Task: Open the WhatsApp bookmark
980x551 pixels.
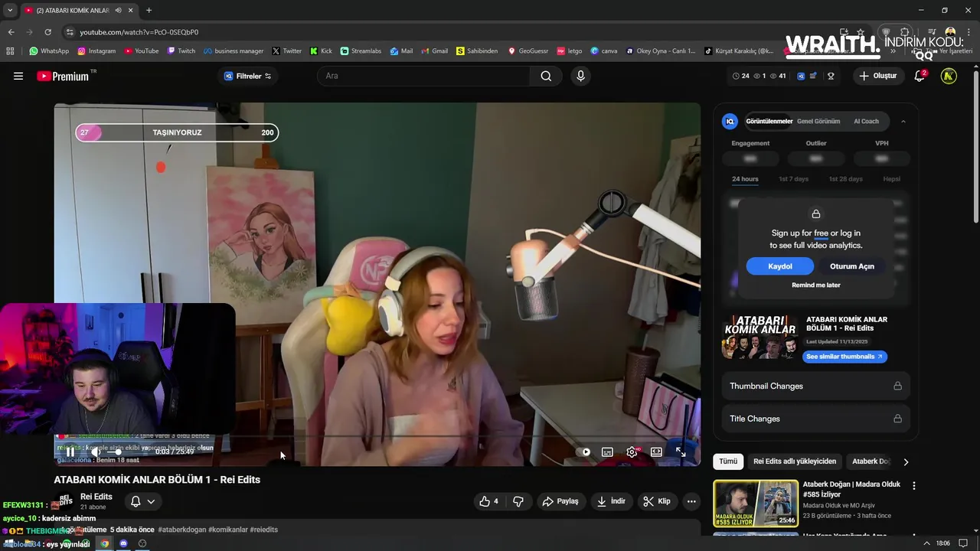Action: click(x=49, y=51)
